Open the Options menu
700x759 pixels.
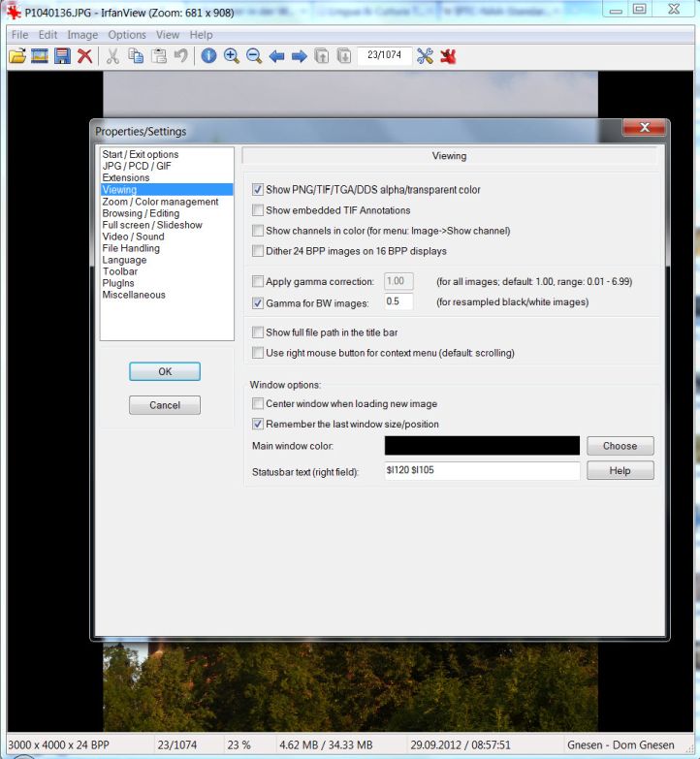click(127, 35)
